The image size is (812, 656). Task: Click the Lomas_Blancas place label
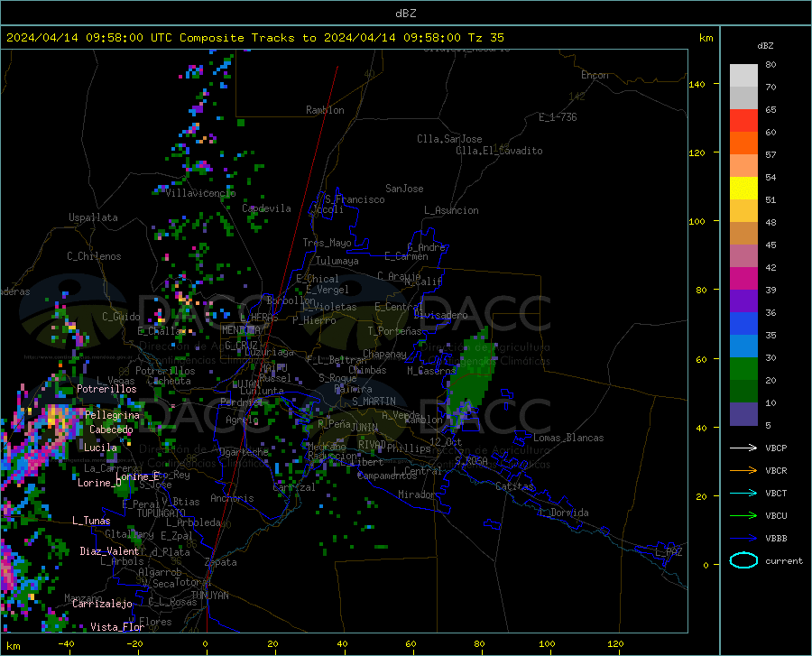[568, 438]
